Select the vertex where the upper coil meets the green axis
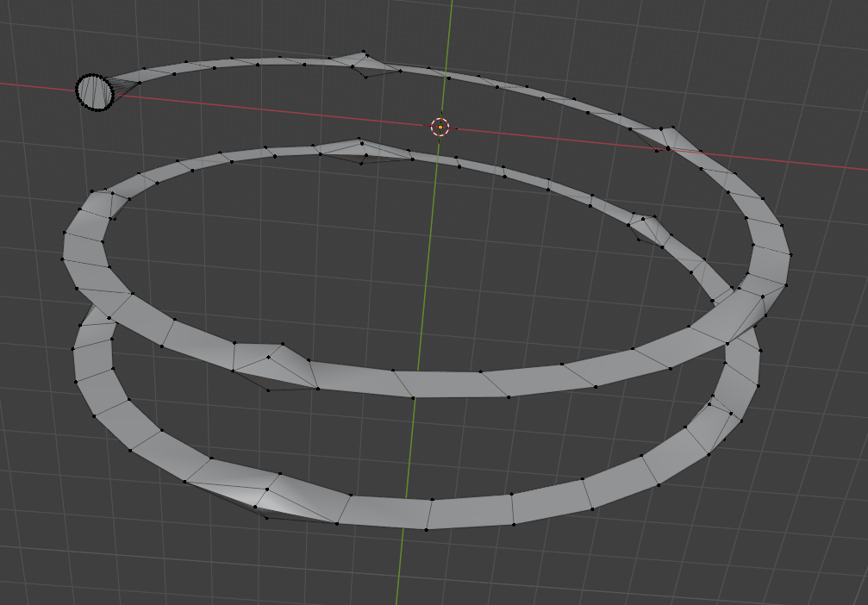 click(x=413, y=397)
